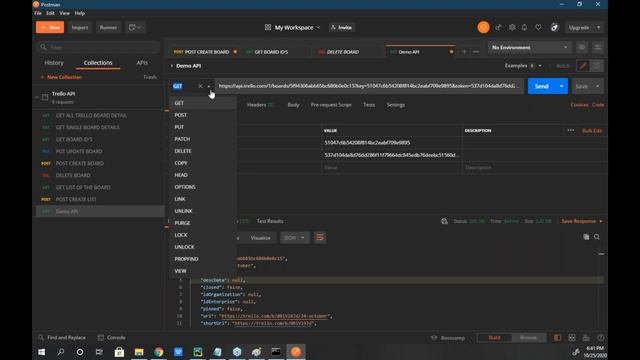640x360 pixels.
Task: Switch to the History tab
Action: (54, 63)
